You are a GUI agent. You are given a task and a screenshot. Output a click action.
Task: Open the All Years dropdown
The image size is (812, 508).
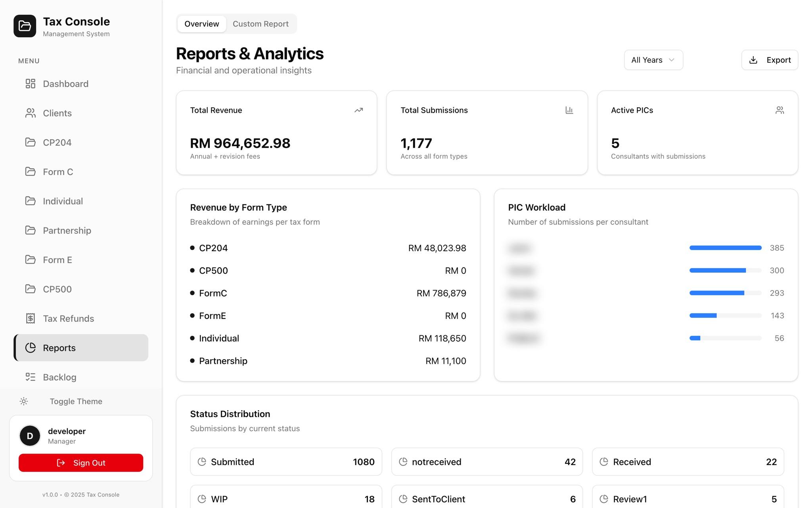tap(653, 60)
